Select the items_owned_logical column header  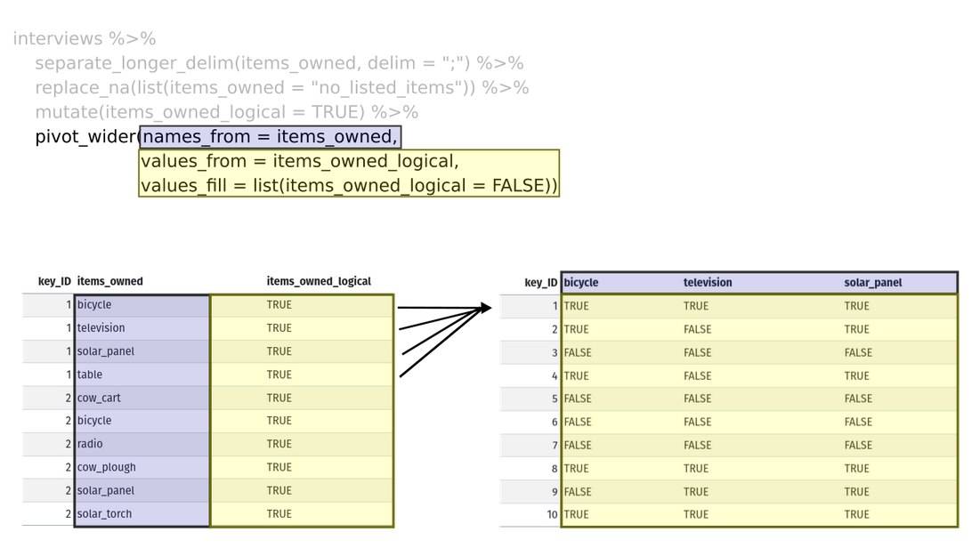click(319, 281)
